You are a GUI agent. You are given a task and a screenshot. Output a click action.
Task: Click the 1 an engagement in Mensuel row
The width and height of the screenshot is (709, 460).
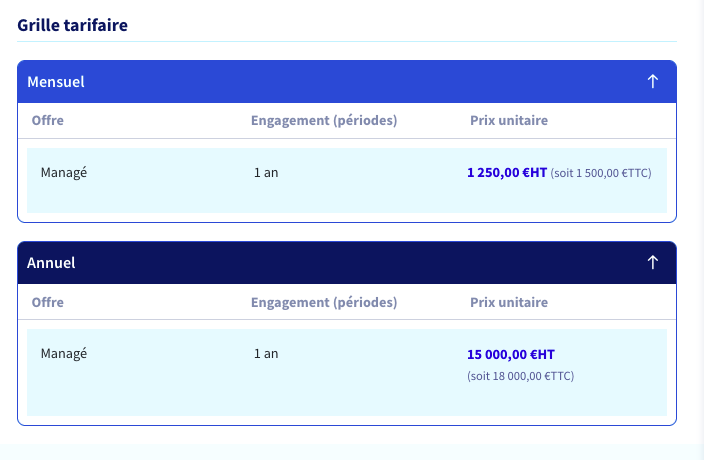[x=266, y=173]
